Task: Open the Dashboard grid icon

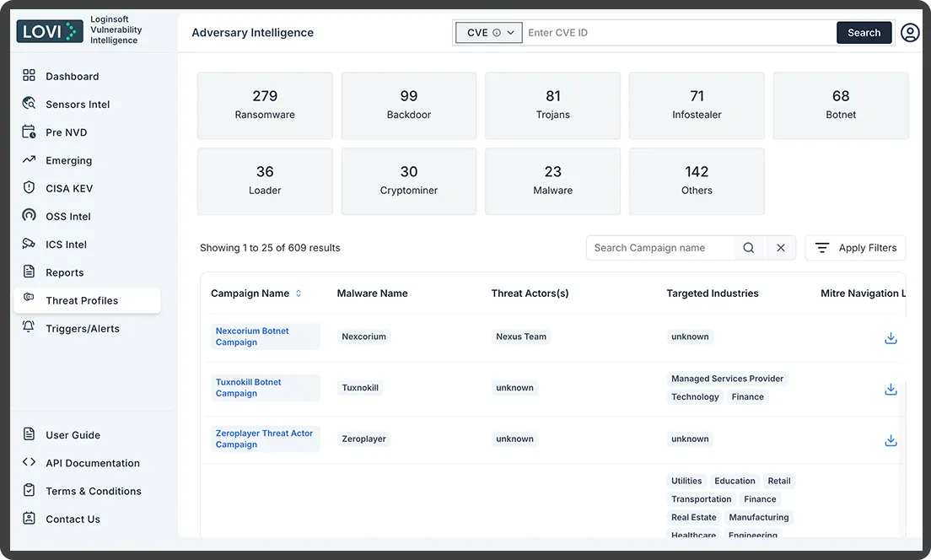Action: tap(29, 75)
